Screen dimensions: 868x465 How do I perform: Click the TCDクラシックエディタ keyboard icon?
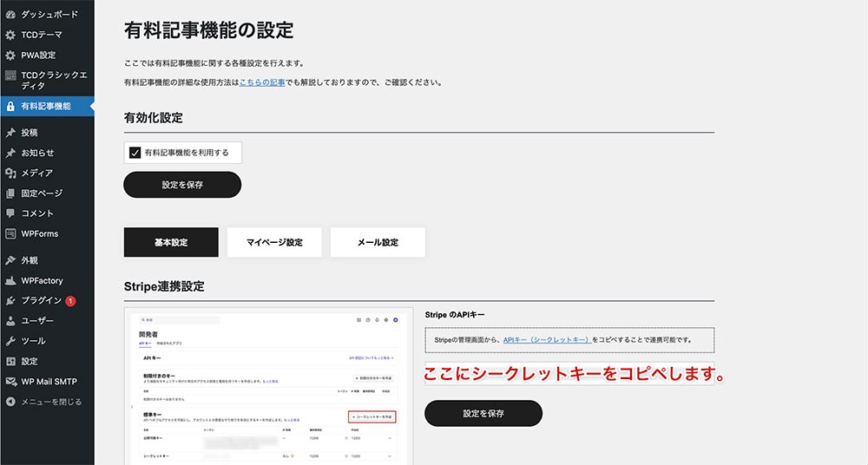tap(10, 75)
